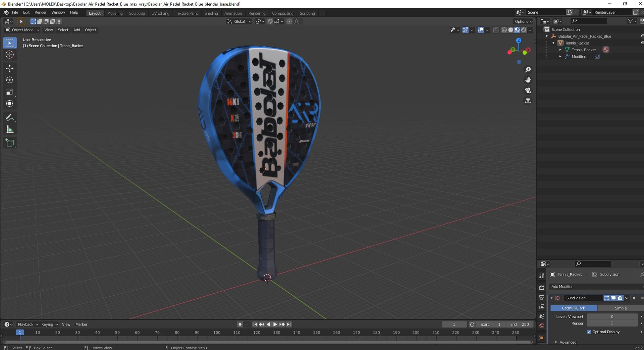
Task: Select the Move tool
Action: [x=9, y=68]
